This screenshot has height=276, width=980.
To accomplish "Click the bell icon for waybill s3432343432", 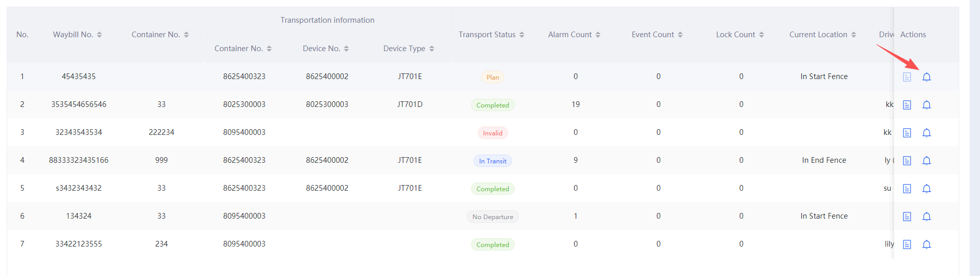I will point(927,189).
